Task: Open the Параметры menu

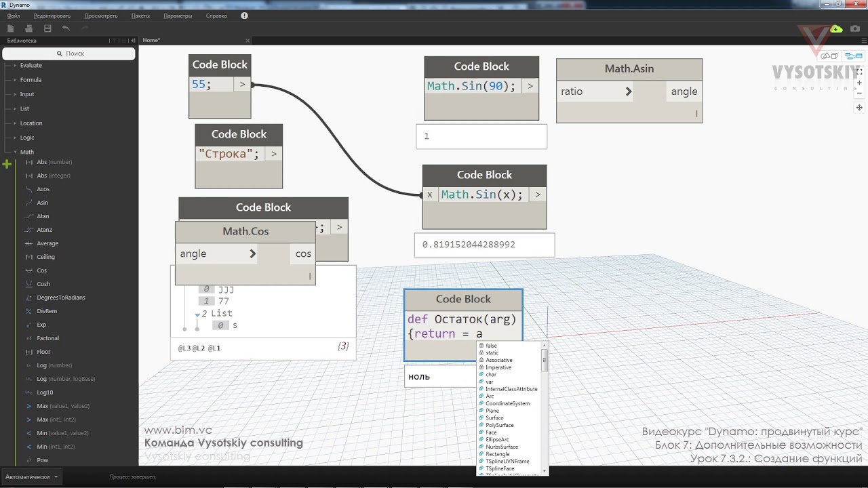Action: pyautogui.click(x=178, y=16)
